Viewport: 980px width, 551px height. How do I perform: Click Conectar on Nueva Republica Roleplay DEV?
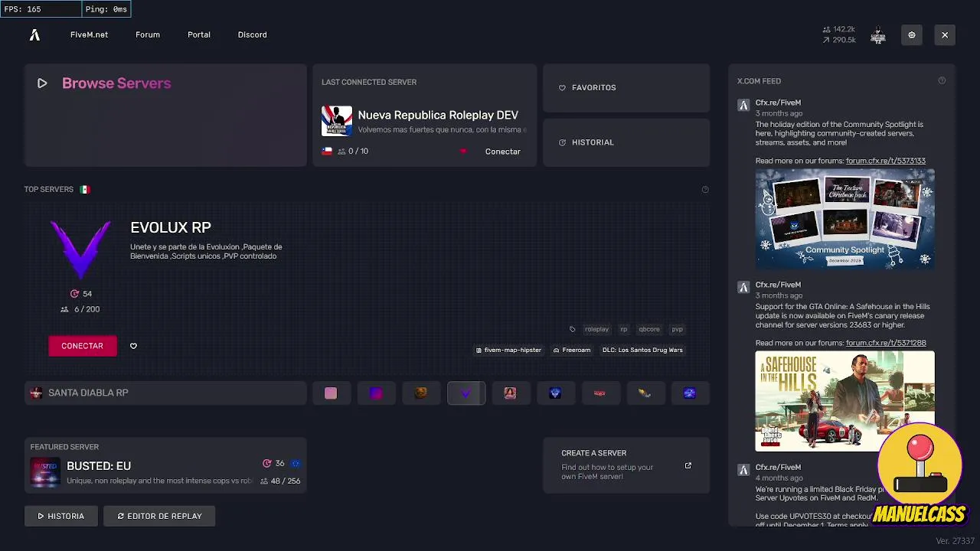coord(503,152)
